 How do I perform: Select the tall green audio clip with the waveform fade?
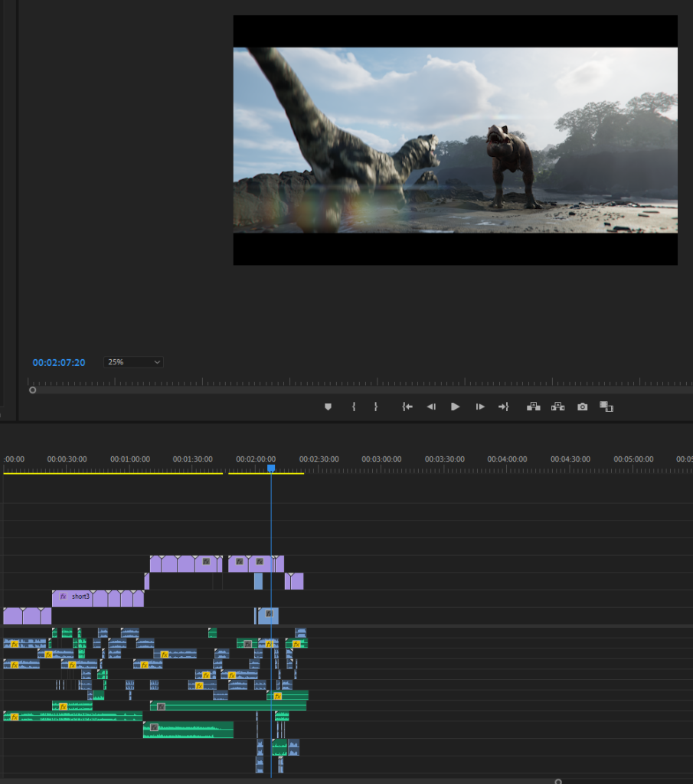click(x=188, y=730)
